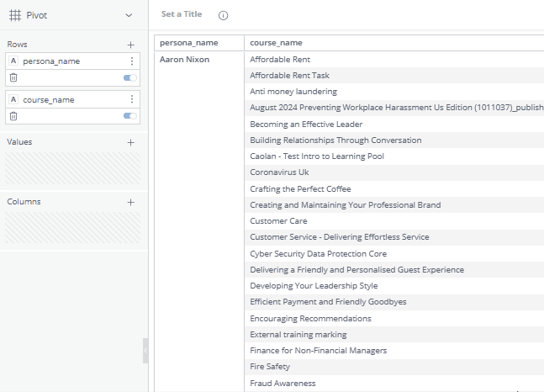This screenshot has height=392, width=544.
Task: Click Becoming an Effective Leader row
Action: tap(394, 124)
